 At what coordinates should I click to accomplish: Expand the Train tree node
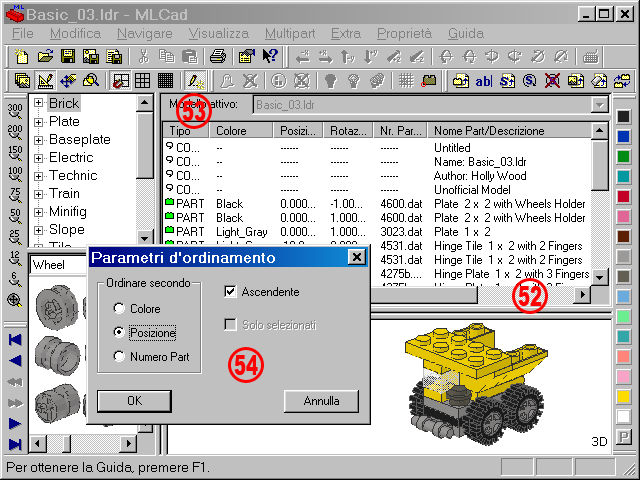point(38,194)
